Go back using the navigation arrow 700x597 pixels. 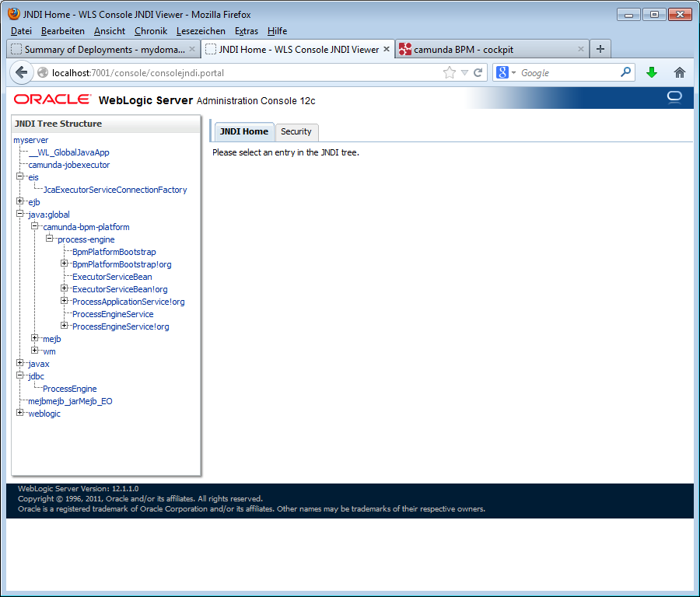(x=22, y=72)
